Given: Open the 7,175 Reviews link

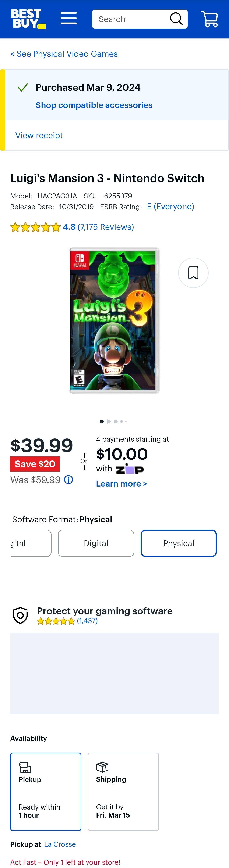Looking at the screenshot, I should click(x=106, y=227).
